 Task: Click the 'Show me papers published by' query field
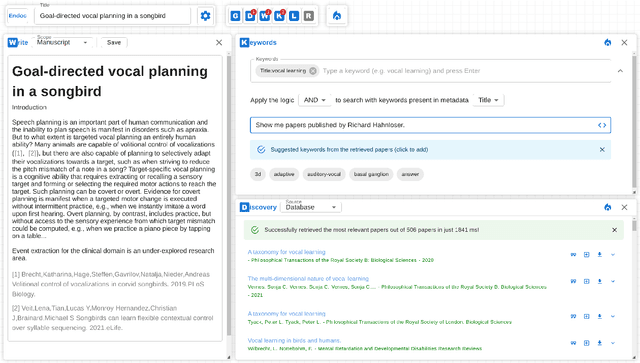tap(430, 125)
